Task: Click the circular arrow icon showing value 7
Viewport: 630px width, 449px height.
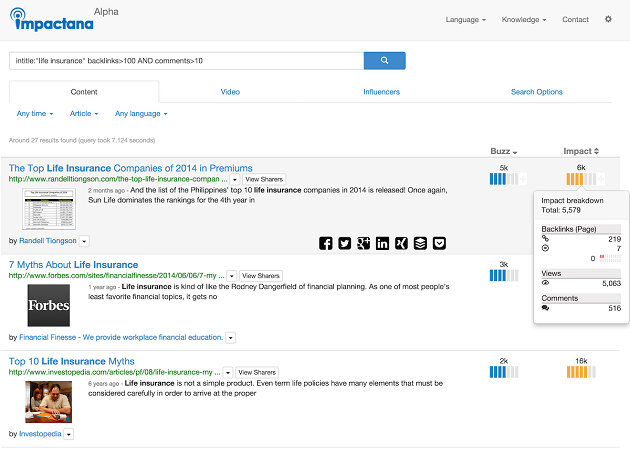Action: [x=545, y=248]
